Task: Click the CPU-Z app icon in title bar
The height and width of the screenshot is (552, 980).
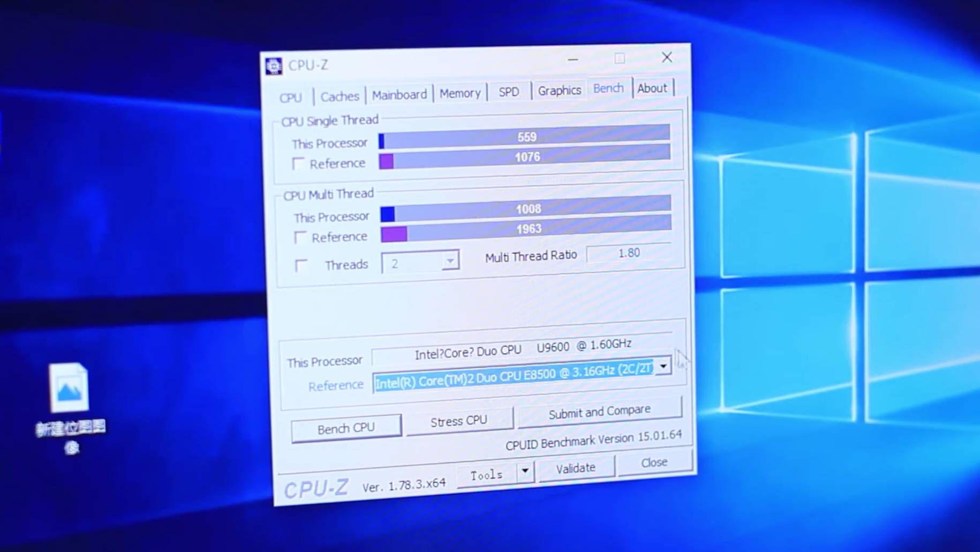Action: point(274,66)
